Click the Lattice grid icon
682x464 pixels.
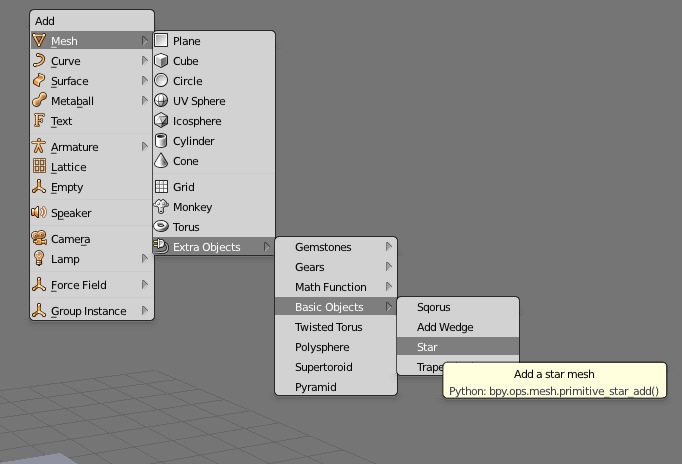(x=39, y=167)
